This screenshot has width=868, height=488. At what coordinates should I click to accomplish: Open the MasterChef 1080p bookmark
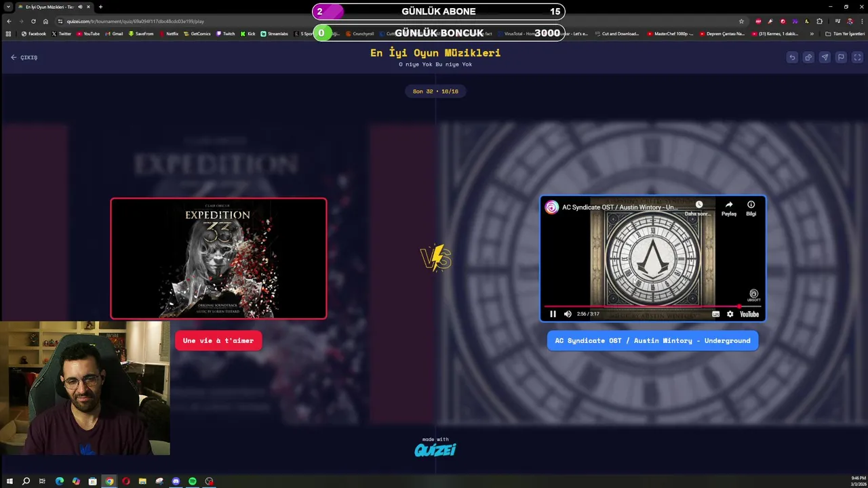pyautogui.click(x=671, y=33)
